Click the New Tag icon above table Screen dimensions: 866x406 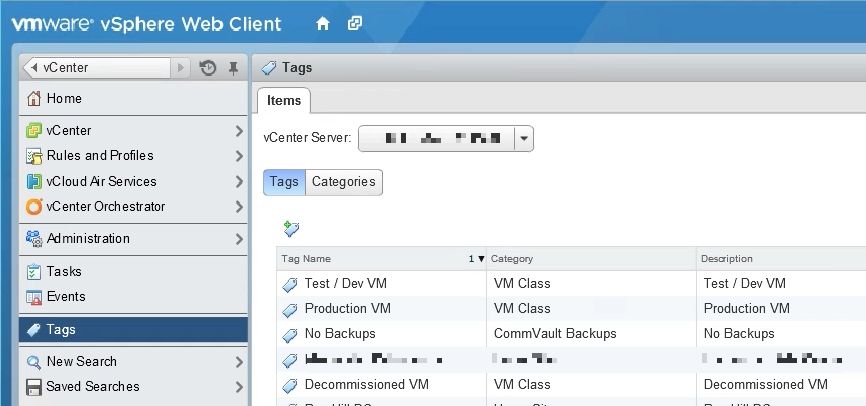click(291, 229)
